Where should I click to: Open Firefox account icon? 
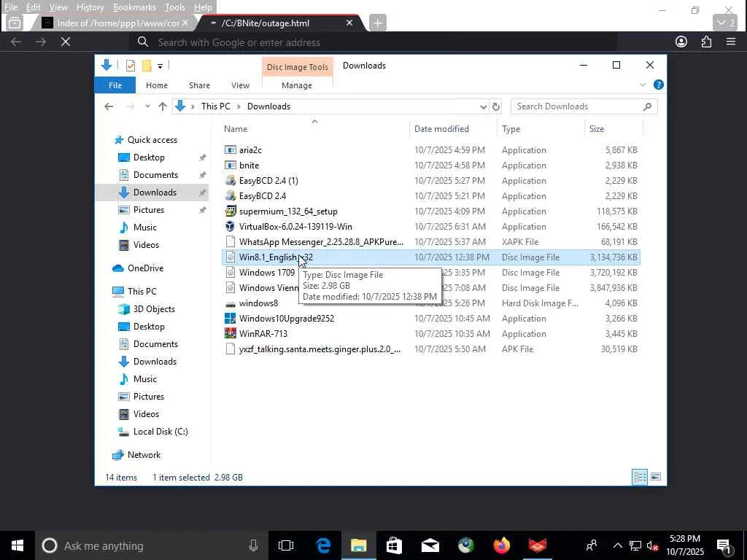point(681,42)
